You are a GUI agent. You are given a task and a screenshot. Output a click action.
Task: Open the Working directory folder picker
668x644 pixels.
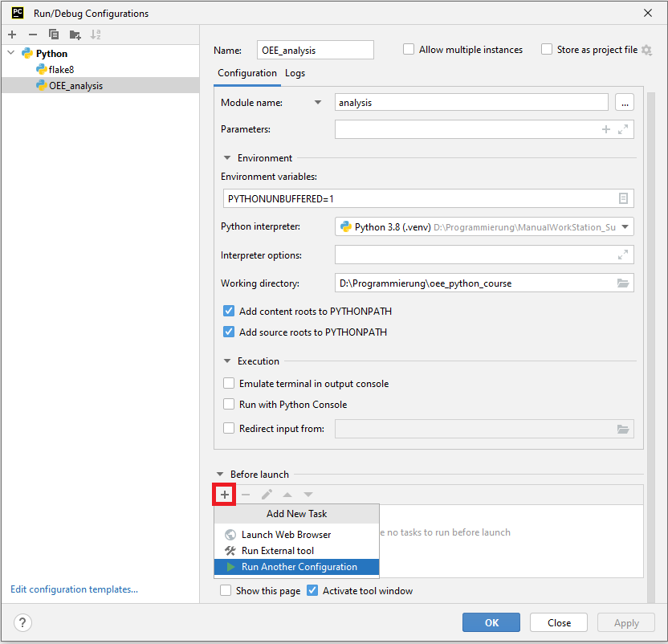pyautogui.click(x=624, y=283)
